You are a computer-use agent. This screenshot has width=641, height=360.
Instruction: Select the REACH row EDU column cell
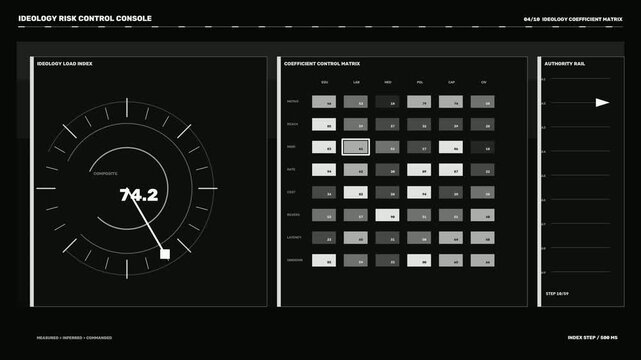[x=324, y=124]
